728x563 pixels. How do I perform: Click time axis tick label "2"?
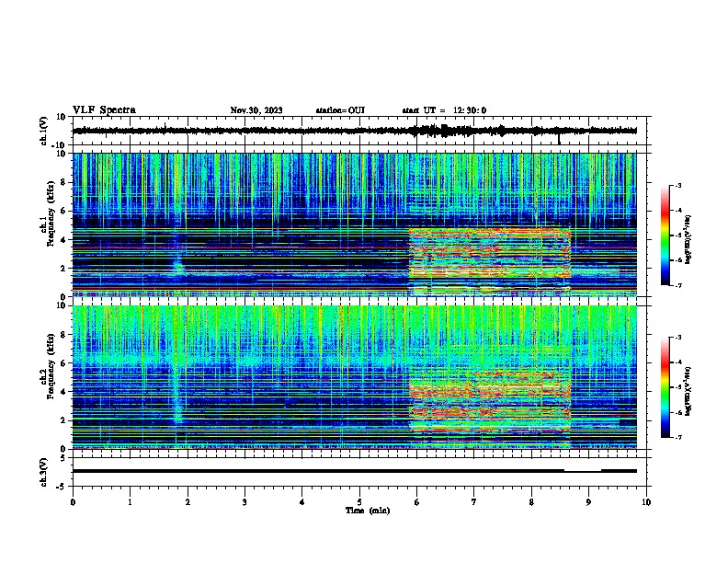coord(188,502)
